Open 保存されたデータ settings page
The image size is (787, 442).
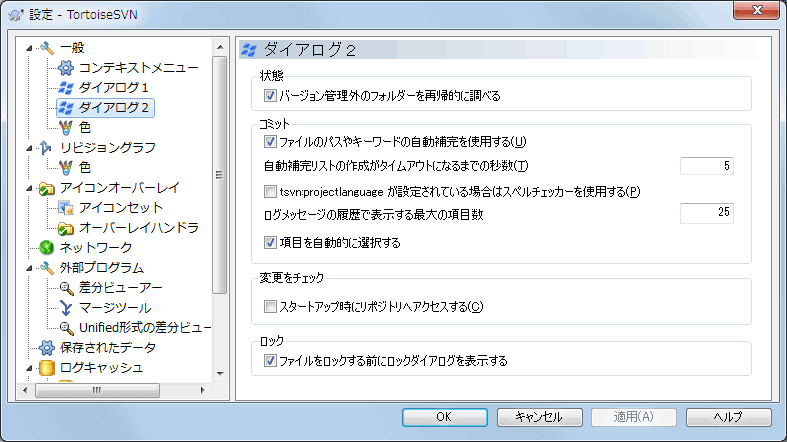tap(108, 348)
